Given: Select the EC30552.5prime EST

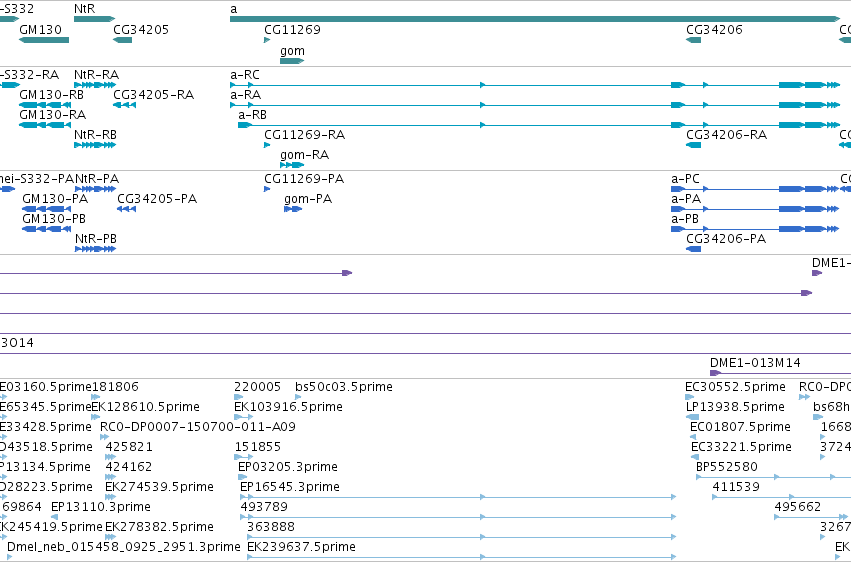Looking at the screenshot, I should click(689, 398).
